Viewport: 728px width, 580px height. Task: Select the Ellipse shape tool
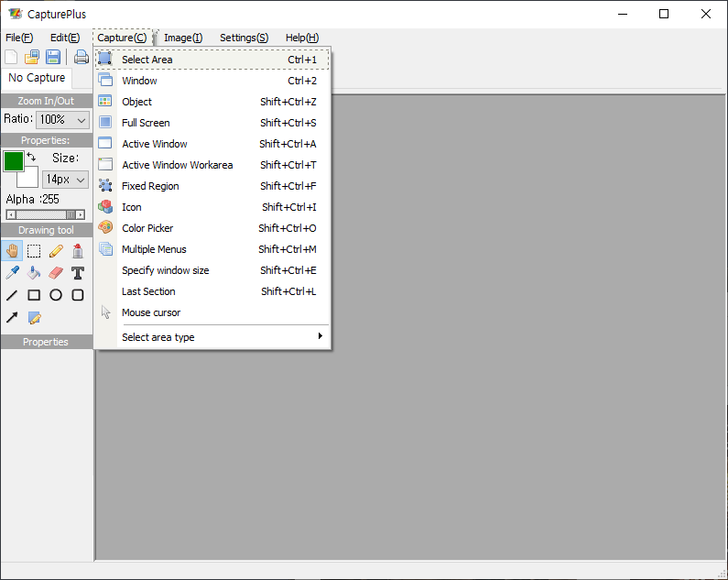[x=56, y=295]
